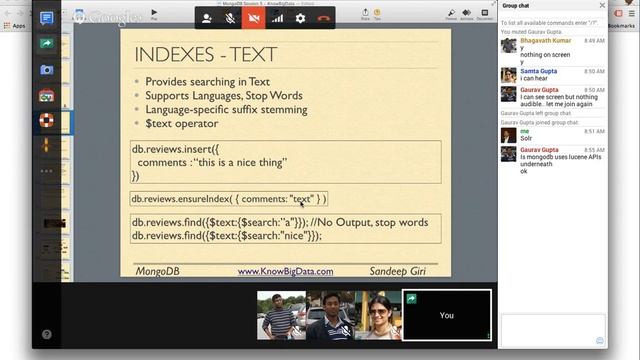Click 'Supports Languages, Stop Words' bullet
Image resolution: width=640 pixels, height=360 pixels.
224,96
